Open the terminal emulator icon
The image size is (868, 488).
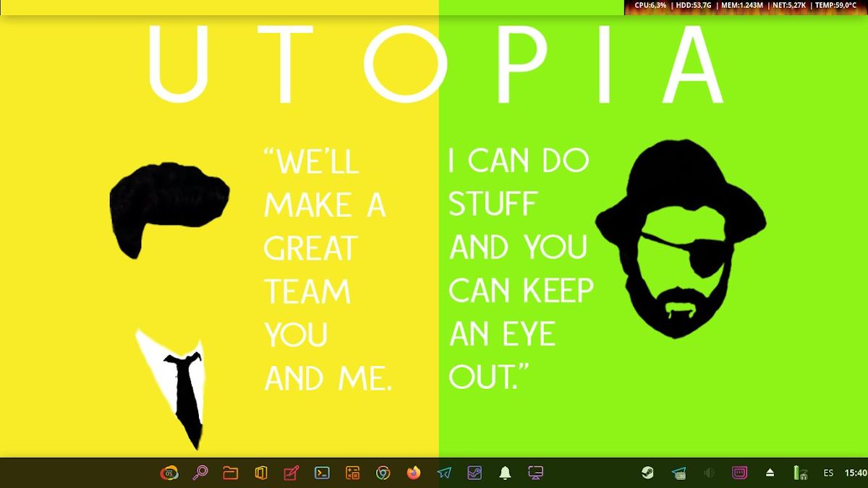pyautogui.click(x=322, y=473)
